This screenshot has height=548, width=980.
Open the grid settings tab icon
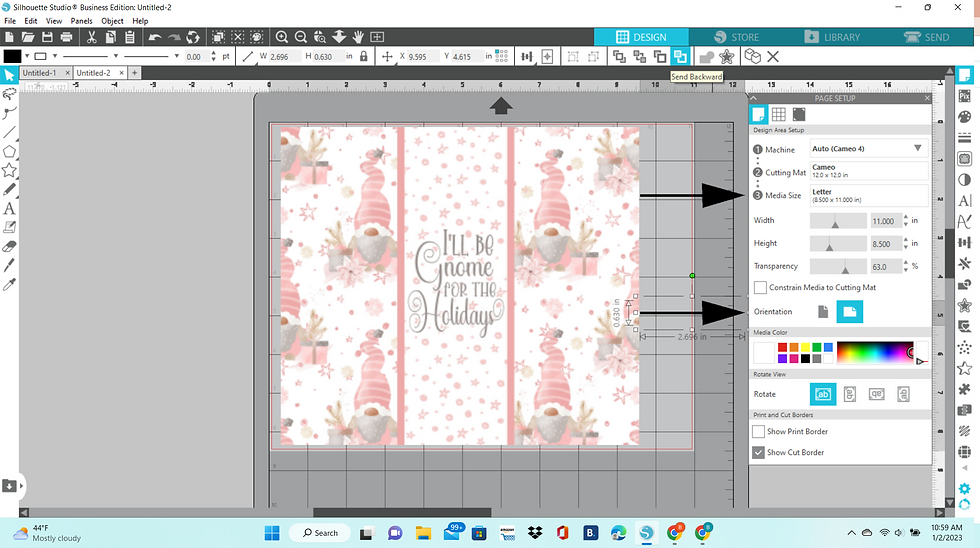coord(778,114)
